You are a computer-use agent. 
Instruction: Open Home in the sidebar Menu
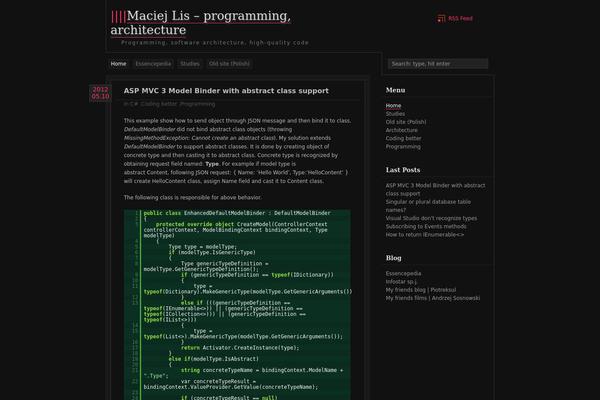pyautogui.click(x=393, y=106)
